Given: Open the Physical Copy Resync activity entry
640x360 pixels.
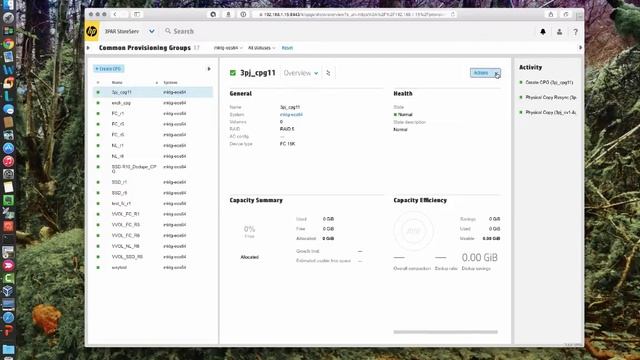Looking at the screenshot, I should tap(551, 98).
